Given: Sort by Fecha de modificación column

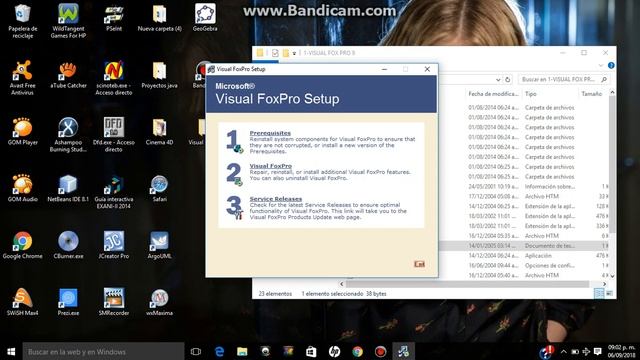Looking at the screenshot, I should [493, 94].
